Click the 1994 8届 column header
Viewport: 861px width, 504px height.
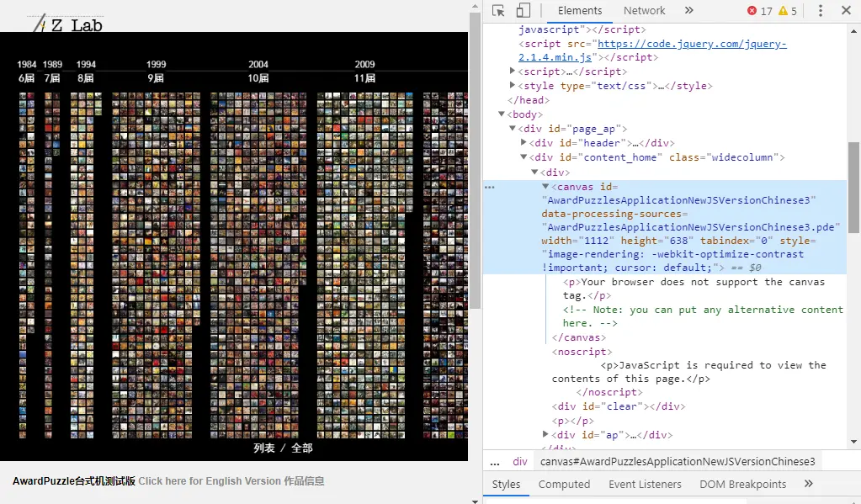tap(86, 72)
